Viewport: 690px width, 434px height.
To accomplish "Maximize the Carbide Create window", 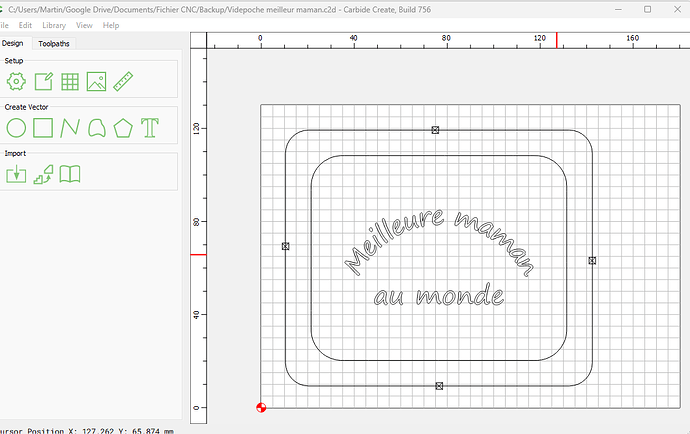I will click(x=647, y=9).
